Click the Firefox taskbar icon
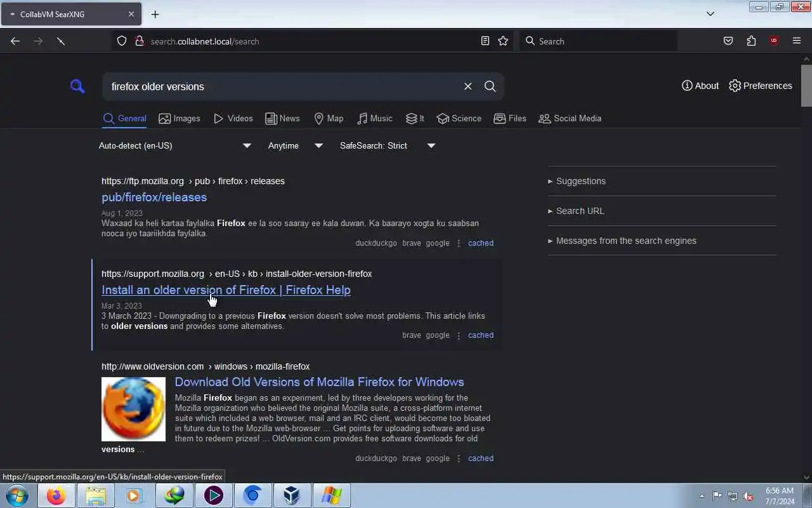This screenshot has width=812, height=508. click(x=56, y=495)
